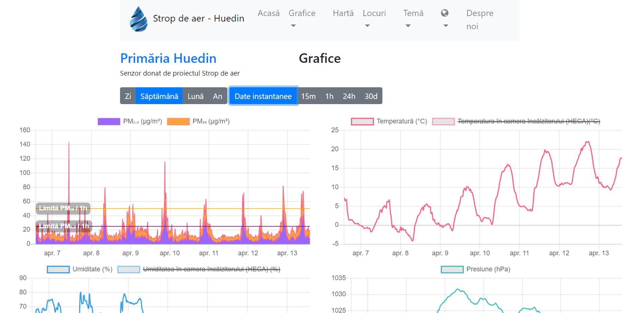This screenshot has width=644, height=313.
Task: Select the Săptămână time range
Action: coord(159,96)
